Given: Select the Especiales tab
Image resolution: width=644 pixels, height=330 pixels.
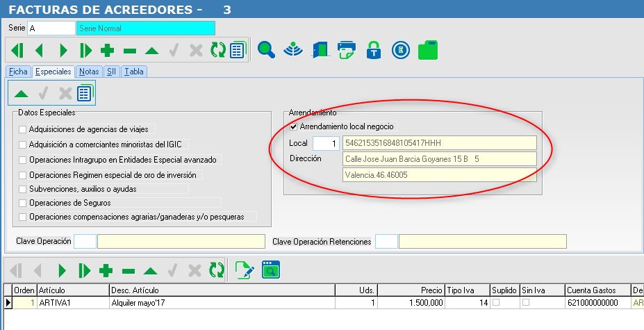Looking at the screenshot, I should click(53, 72).
